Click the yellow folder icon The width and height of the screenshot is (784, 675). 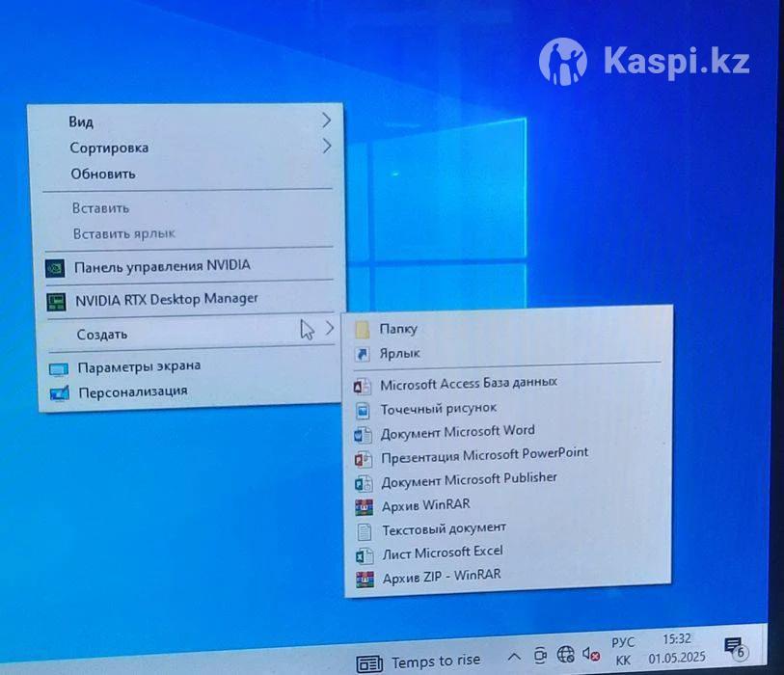362,330
